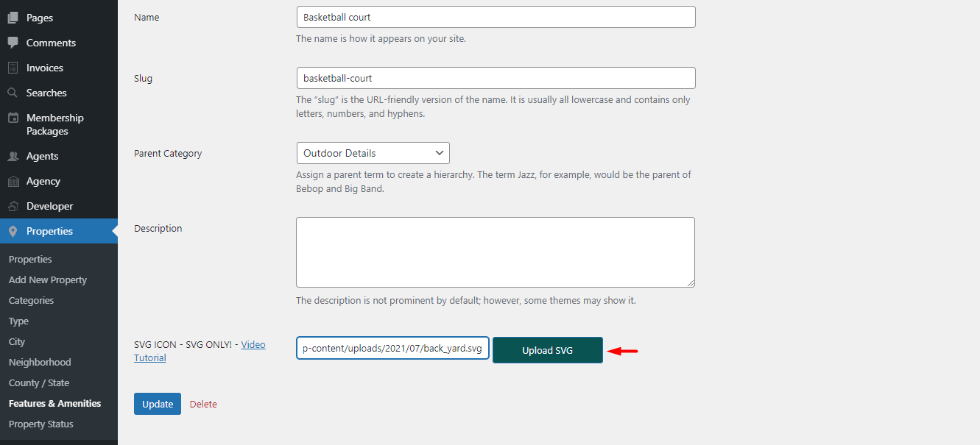
Task: Click the Upload SVG button
Action: coord(548,350)
